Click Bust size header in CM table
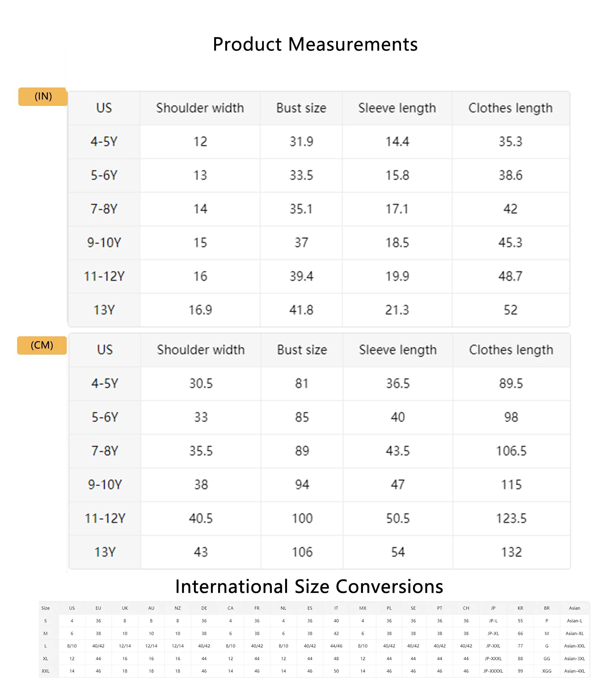Screen dimensions: 616x681 [x=302, y=350]
